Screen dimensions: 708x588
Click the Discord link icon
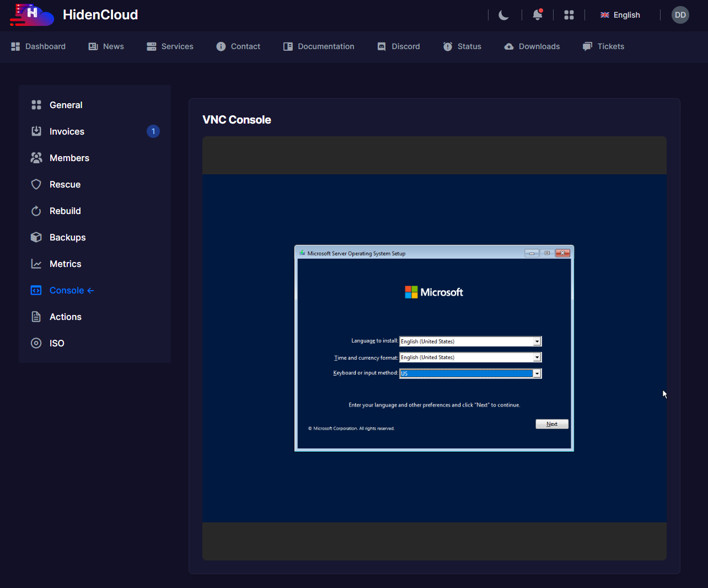(382, 46)
